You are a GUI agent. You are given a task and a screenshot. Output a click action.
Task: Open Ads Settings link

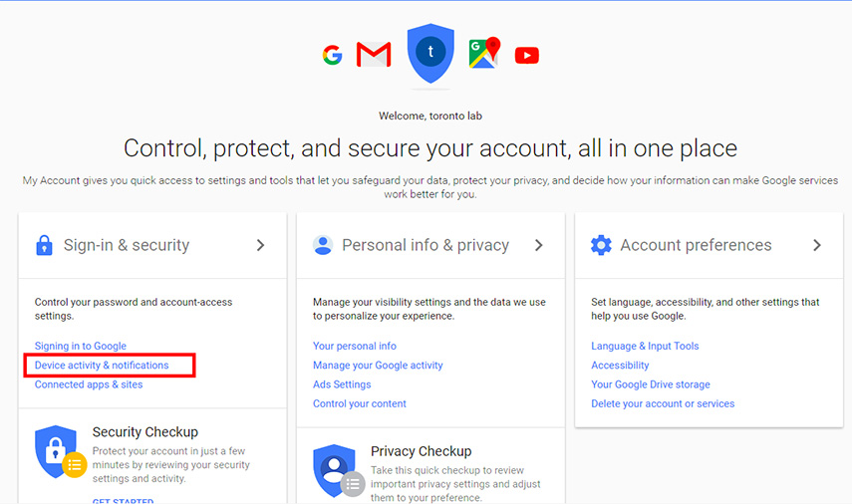(342, 384)
